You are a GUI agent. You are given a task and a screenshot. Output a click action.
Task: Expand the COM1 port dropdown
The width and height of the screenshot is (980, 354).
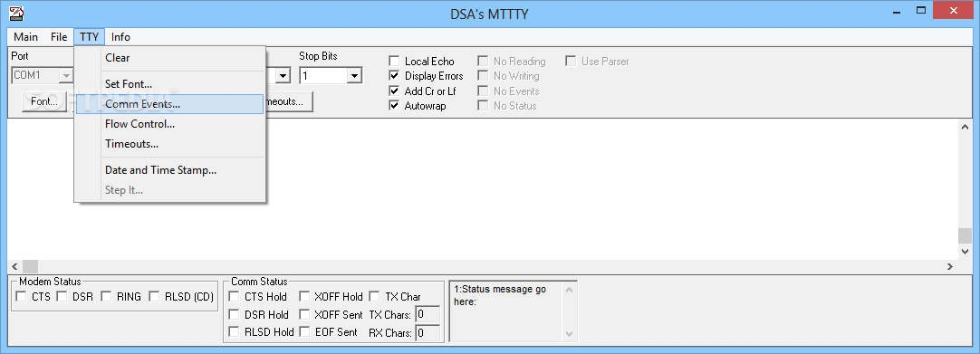click(x=65, y=75)
